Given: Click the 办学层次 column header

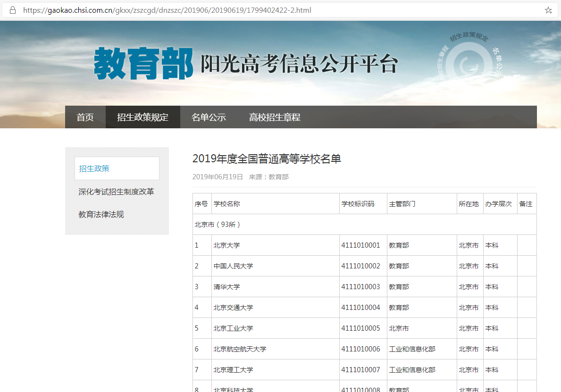Looking at the screenshot, I should pos(500,204).
